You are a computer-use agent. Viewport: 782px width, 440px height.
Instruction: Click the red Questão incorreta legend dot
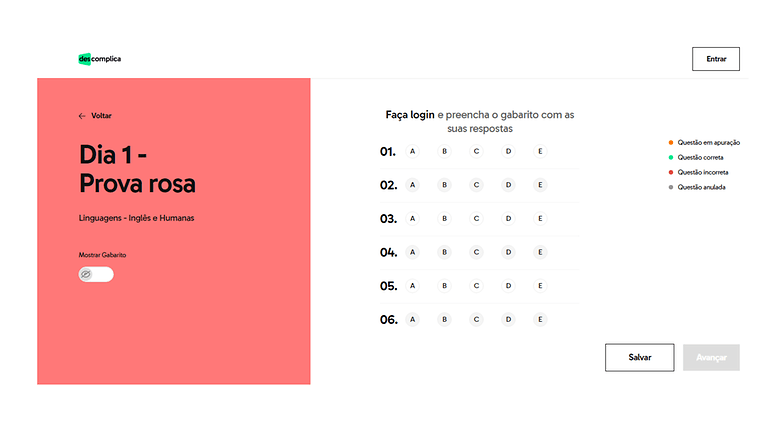[x=671, y=173]
